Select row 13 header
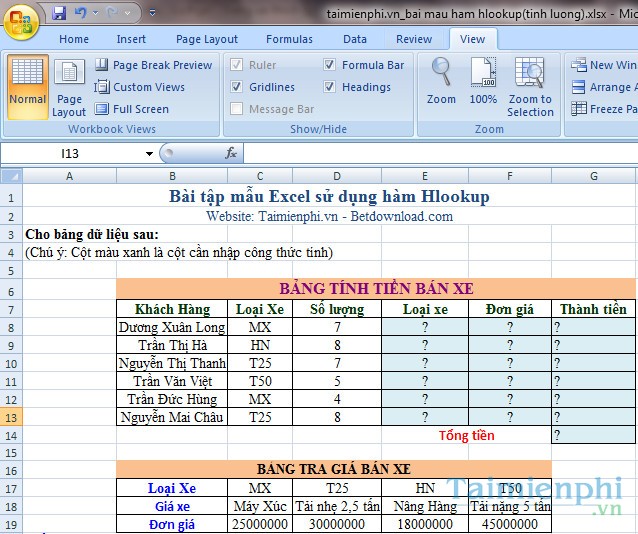 [x=11, y=418]
